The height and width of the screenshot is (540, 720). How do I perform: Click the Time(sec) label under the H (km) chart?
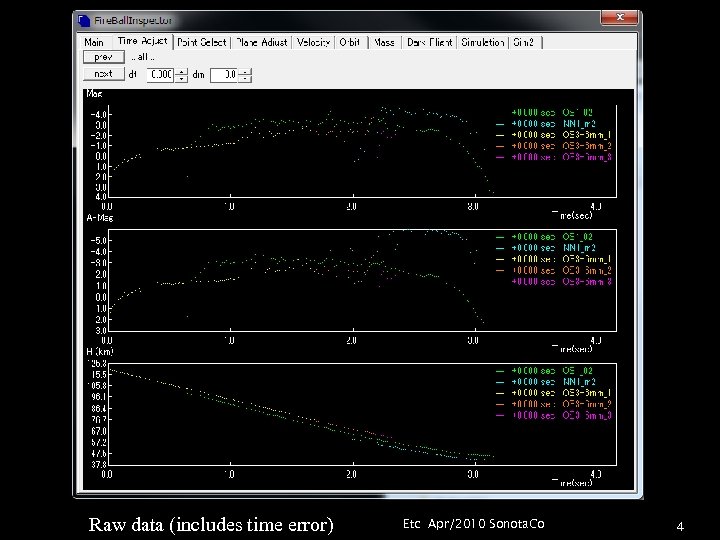coord(572,482)
